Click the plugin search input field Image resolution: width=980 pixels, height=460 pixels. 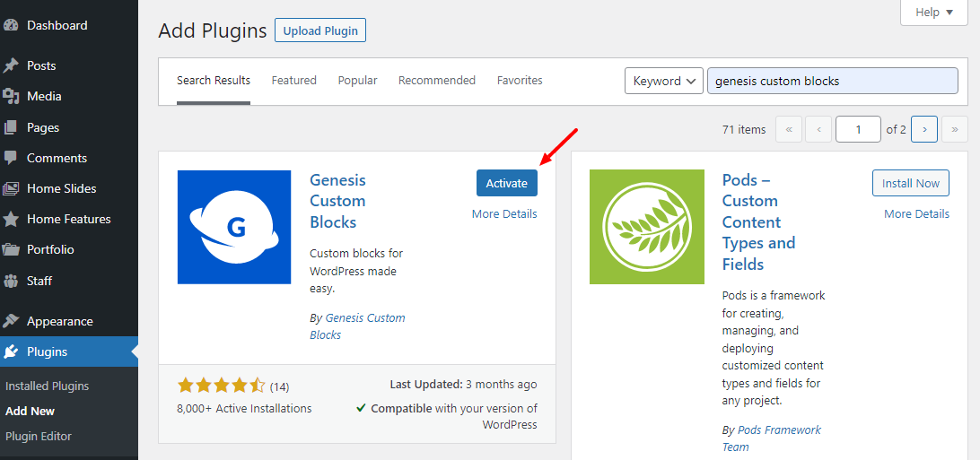pos(832,81)
